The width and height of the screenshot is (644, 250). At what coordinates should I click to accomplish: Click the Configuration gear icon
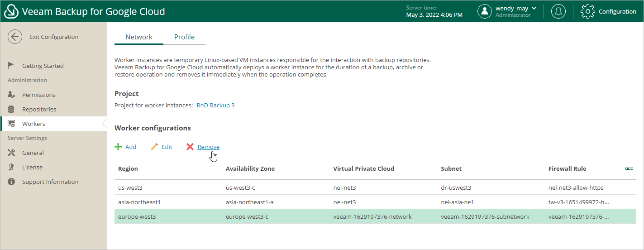[587, 12]
